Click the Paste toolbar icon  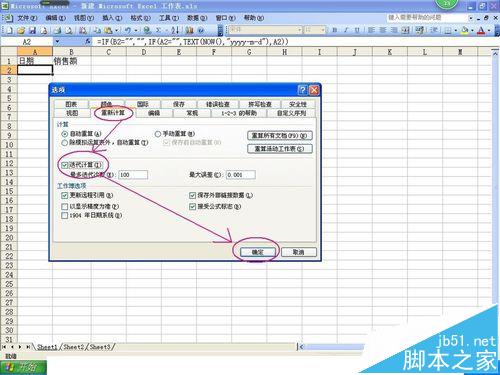pos(108,30)
